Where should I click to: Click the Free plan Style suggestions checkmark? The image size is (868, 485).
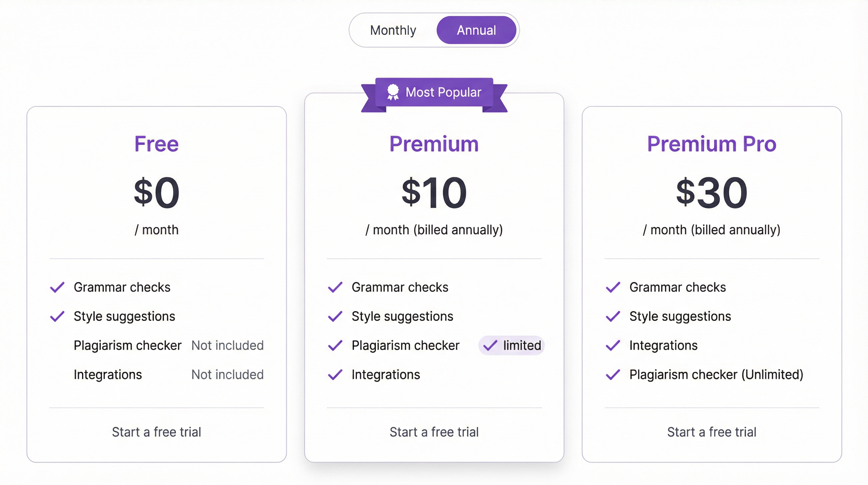tap(57, 316)
